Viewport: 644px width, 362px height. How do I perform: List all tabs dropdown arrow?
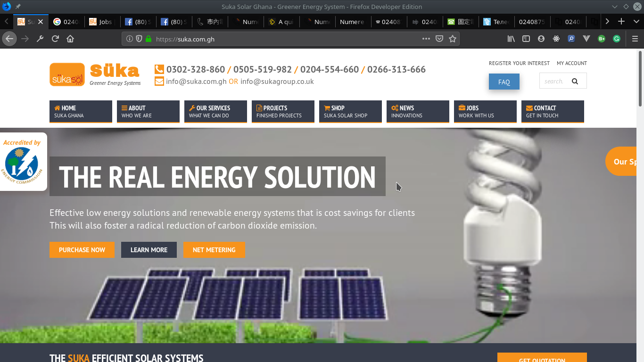tap(636, 21)
